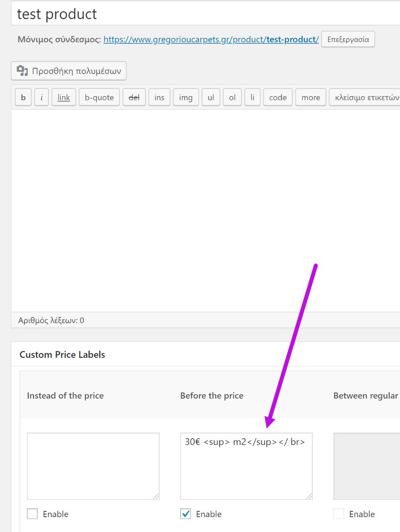Click the product title field 'test product'
This screenshot has width=400, height=532.
click(x=206, y=14)
